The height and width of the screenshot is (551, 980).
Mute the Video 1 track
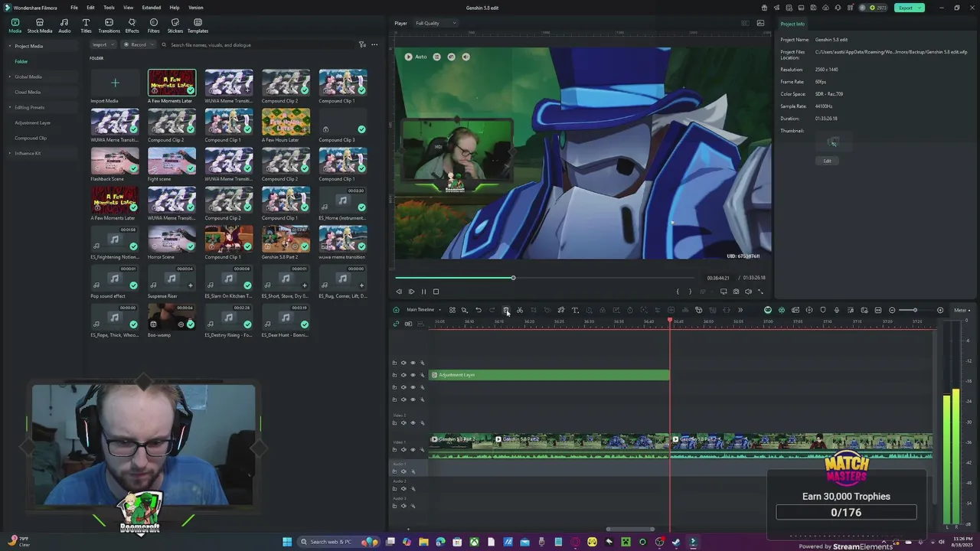tap(403, 449)
